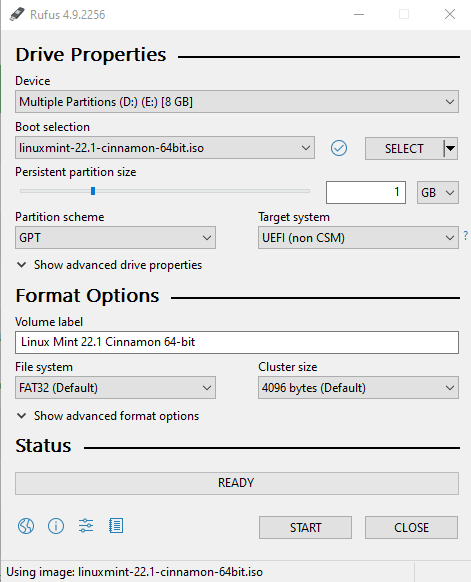471x582 pixels.
Task: Open the Boot selection dropdown
Action: 165,148
